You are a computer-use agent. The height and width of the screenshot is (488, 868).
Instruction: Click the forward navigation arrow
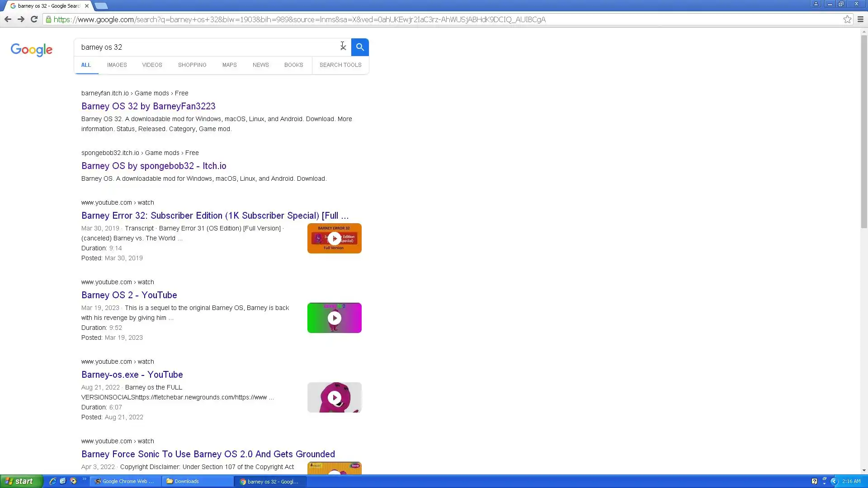coord(21,19)
